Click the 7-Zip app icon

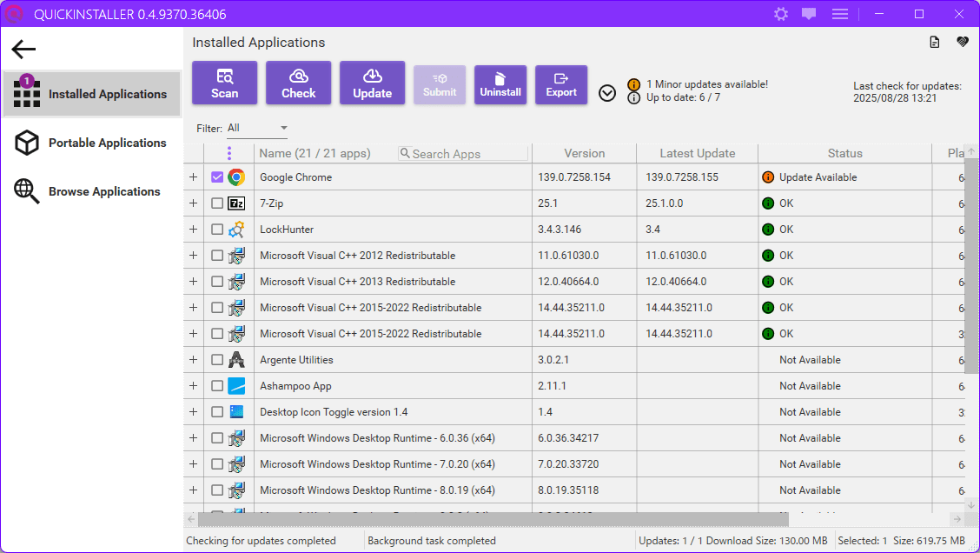(x=236, y=203)
